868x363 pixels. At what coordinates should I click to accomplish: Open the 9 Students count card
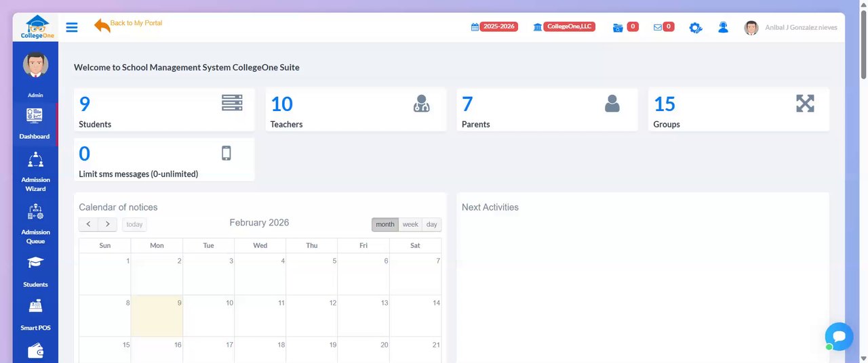click(164, 109)
